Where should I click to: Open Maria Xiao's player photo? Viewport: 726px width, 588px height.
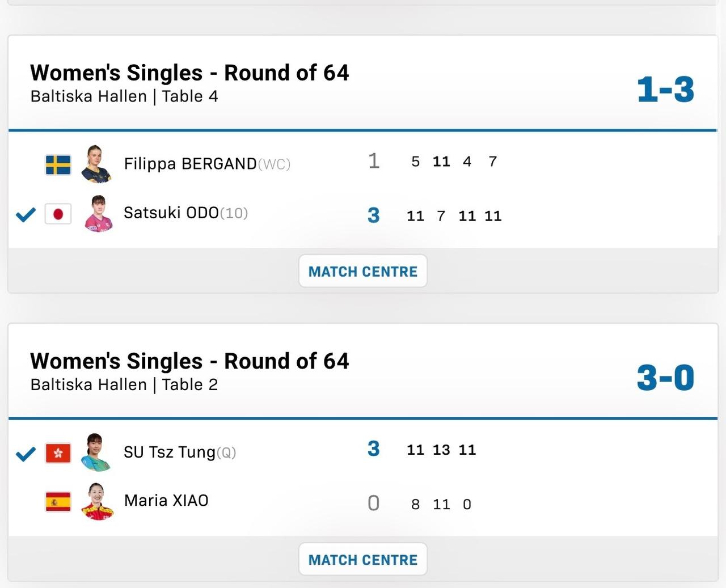(x=98, y=501)
